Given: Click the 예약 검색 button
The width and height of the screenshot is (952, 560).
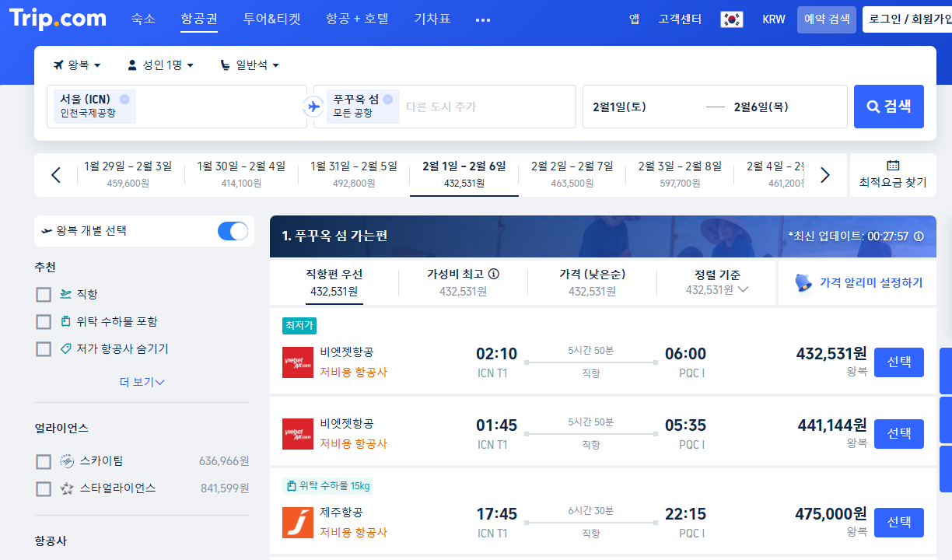Looking at the screenshot, I should [x=827, y=19].
